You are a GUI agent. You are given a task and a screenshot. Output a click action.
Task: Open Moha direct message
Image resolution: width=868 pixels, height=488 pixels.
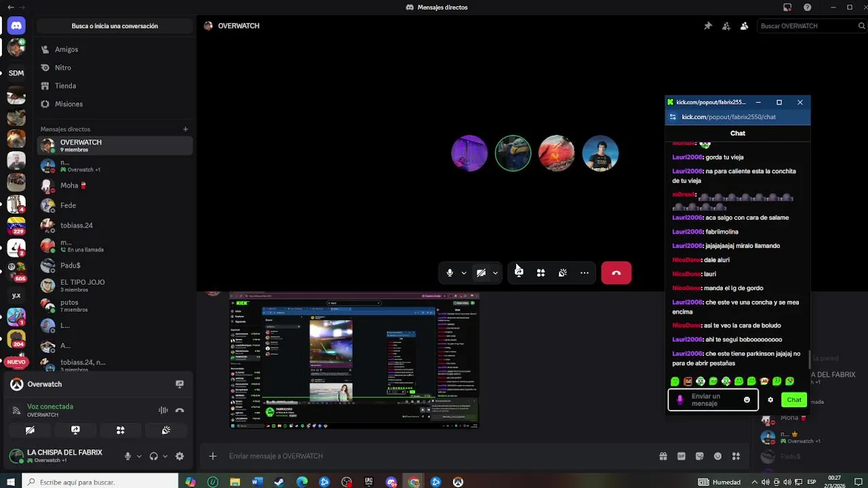[x=115, y=185]
